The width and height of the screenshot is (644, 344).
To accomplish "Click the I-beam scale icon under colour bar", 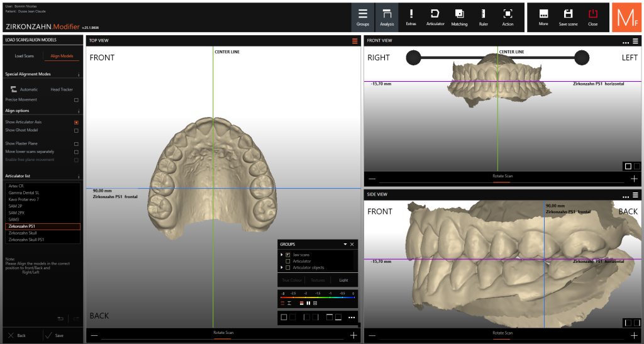I will tap(289, 303).
